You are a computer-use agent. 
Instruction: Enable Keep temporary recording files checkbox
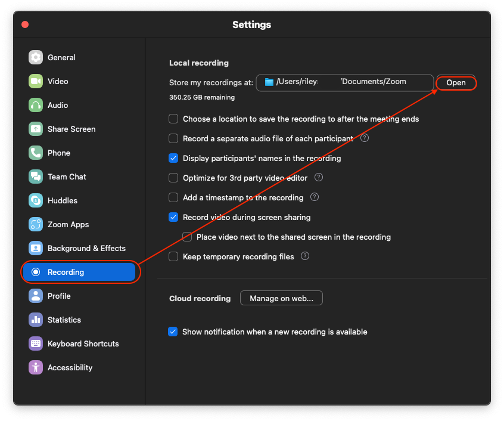coord(173,256)
